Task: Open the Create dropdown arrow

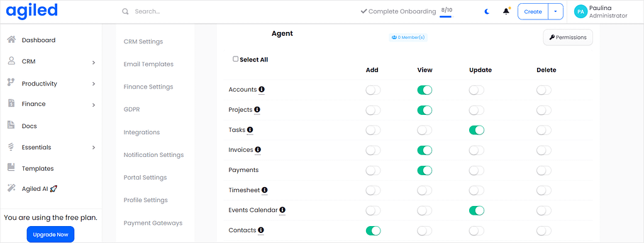Action: [555, 11]
